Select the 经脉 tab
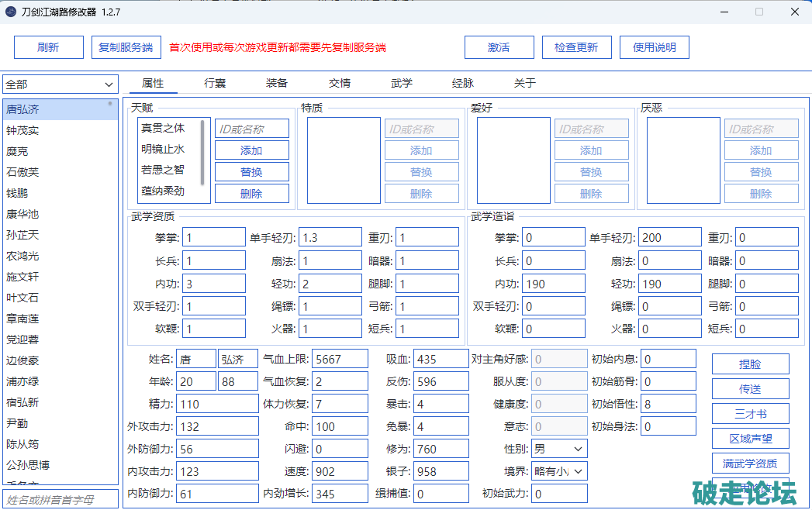This screenshot has width=812, height=510. pyautogui.click(x=462, y=83)
